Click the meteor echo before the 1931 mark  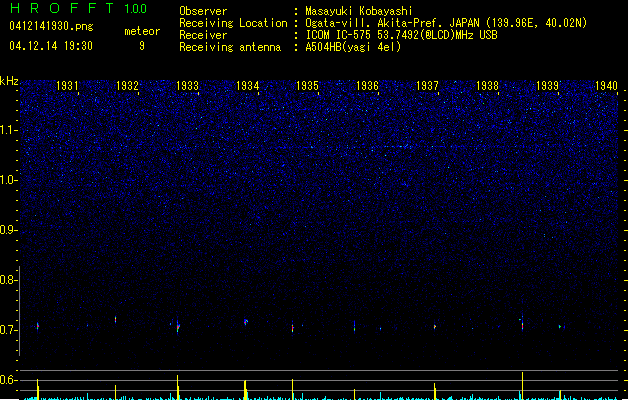coord(38,326)
